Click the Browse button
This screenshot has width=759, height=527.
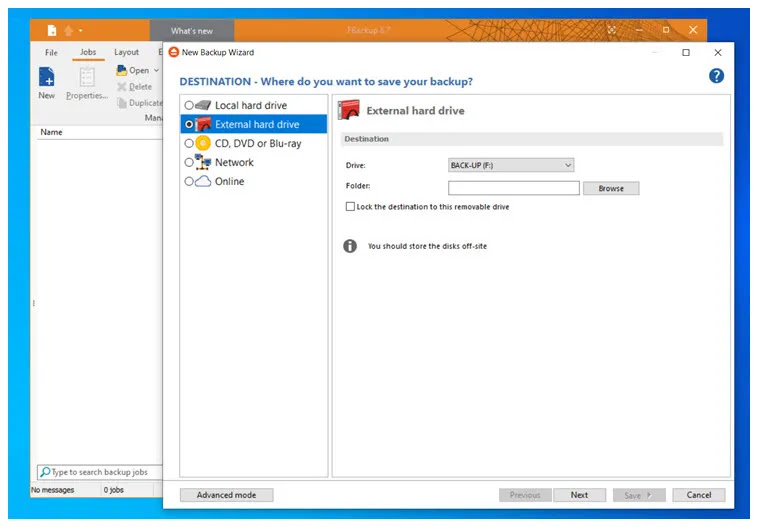click(611, 188)
